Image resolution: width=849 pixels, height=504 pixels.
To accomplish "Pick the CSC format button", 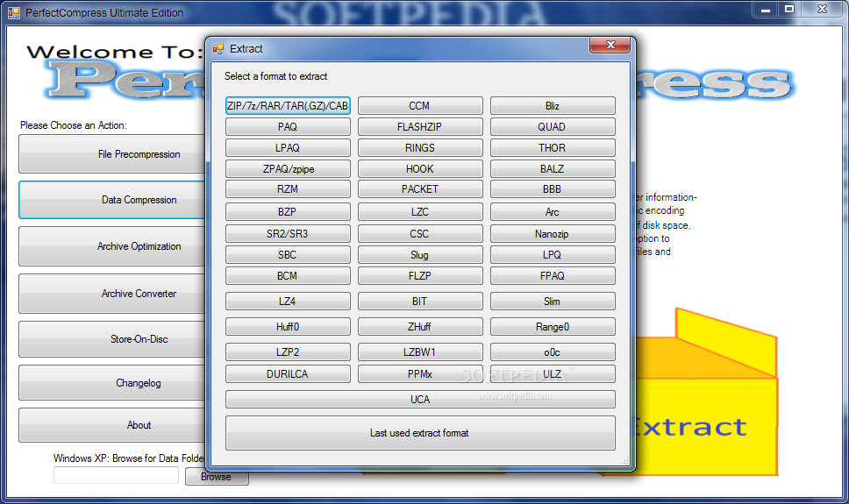I will pyautogui.click(x=420, y=234).
